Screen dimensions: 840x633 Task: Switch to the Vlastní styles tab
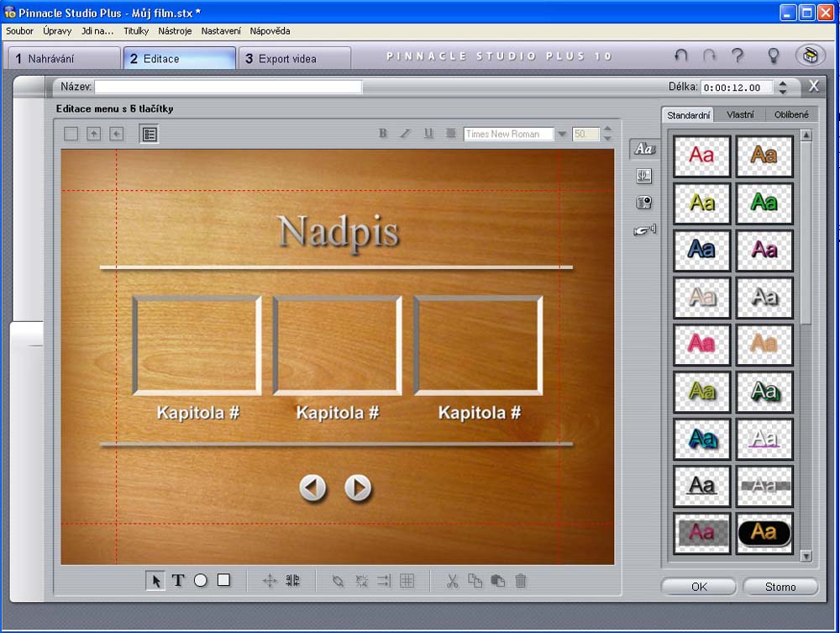pyautogui.click(x=740, y=114)
